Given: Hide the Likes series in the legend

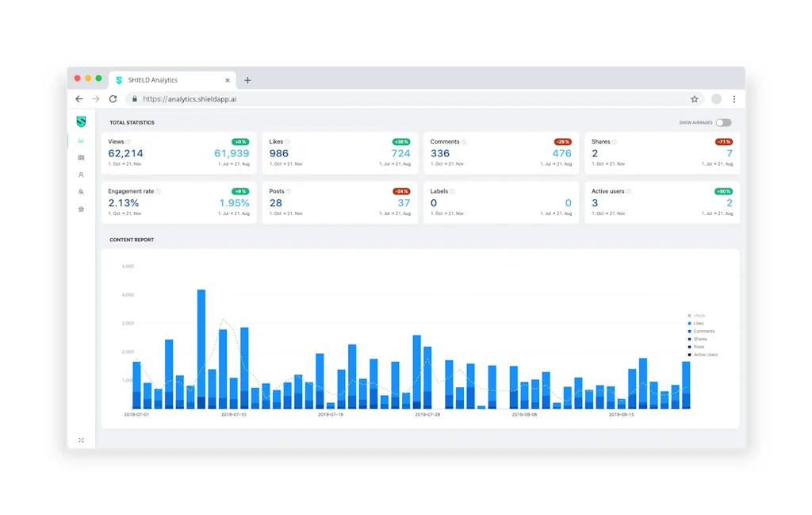Looking at the screenshot, I should coord(698,323).
